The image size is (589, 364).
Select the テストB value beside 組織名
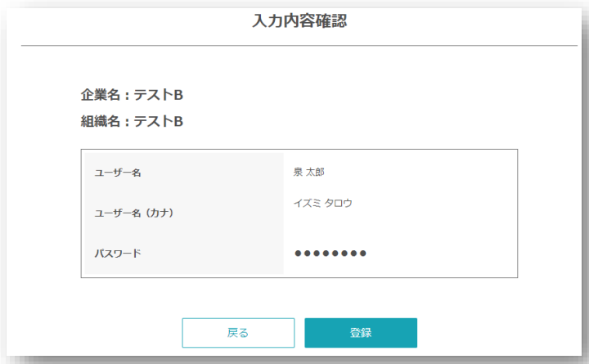159,121
